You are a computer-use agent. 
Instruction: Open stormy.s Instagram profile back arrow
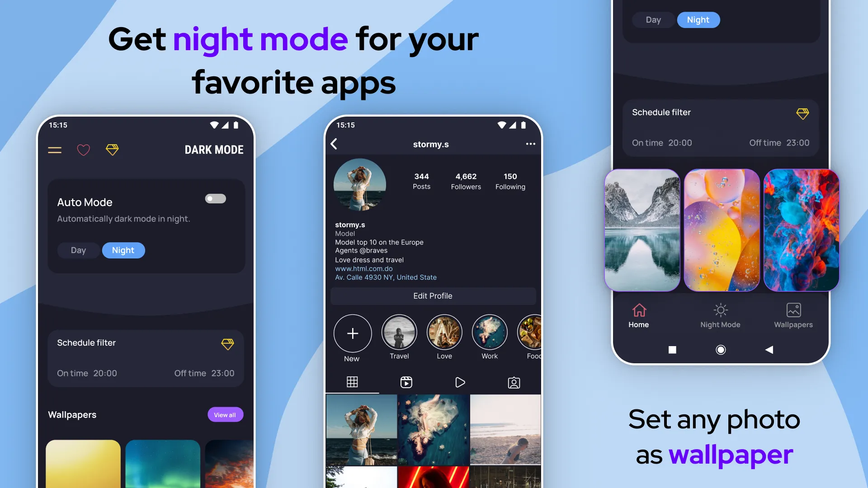[x=335, y=144]
